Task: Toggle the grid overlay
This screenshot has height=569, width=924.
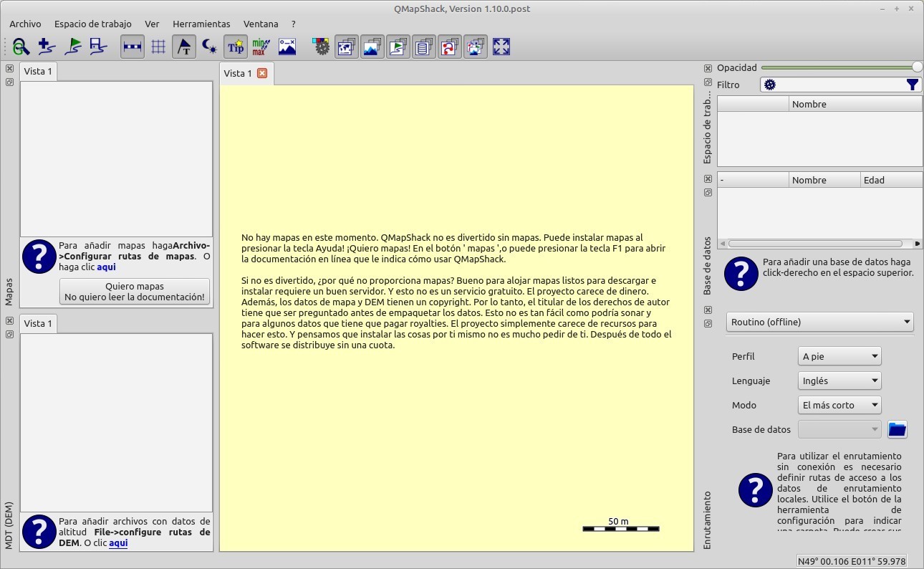Action: (x=158, y=47)
